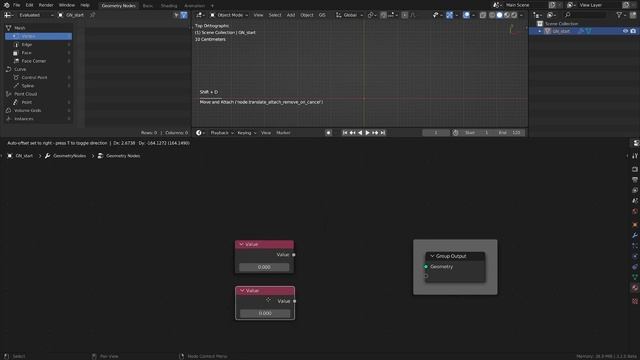The image size is (640, 360).
Task: Open the Keying dropdown in timeline
Action: coord(247,133)
